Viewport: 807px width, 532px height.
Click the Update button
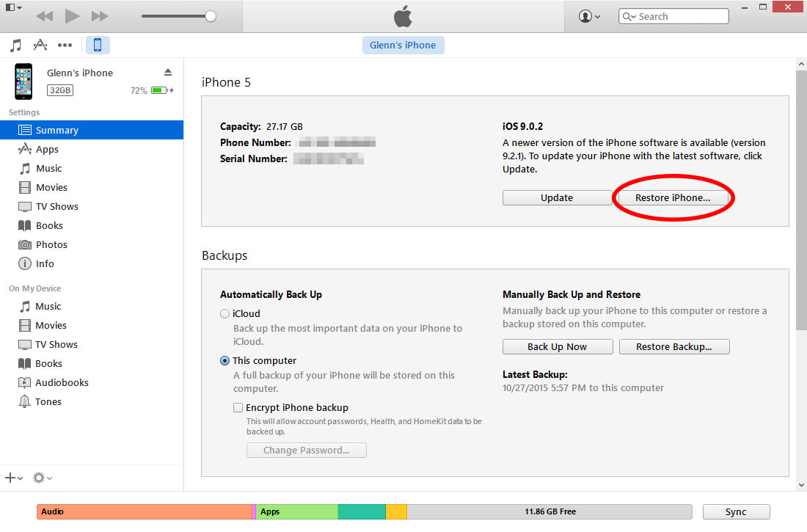pyautogui.click(x=557, y=198)
